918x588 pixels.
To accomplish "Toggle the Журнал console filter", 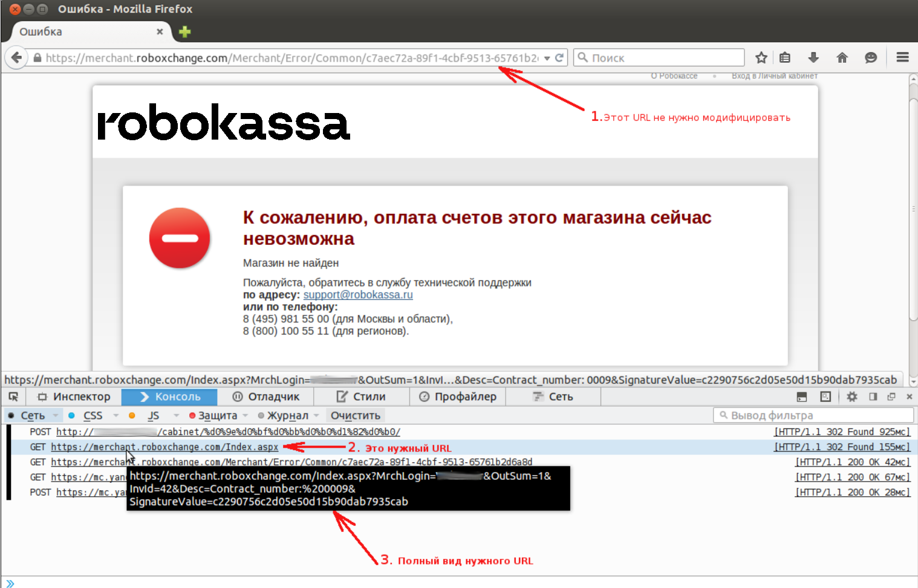I will [x=283, y=415].
